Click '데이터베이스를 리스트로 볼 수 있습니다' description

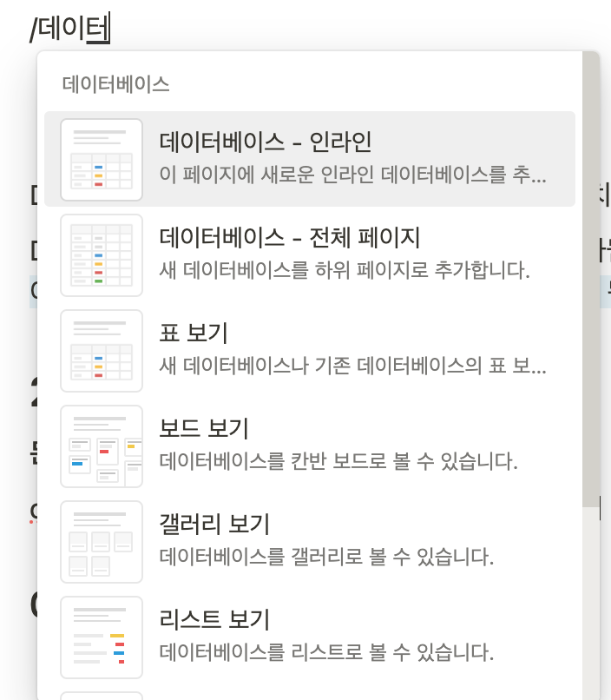pos(327,651)
